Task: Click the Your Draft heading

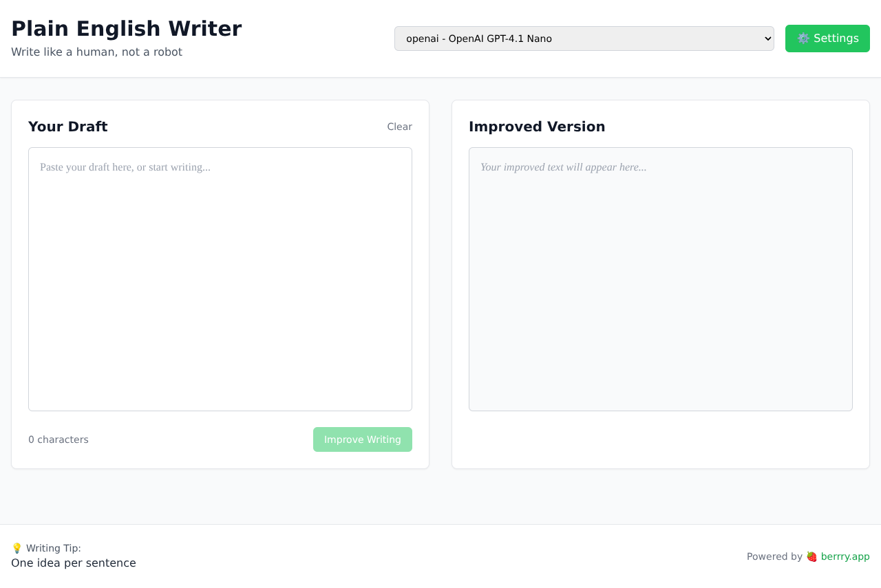Action: tap(67, 127)
